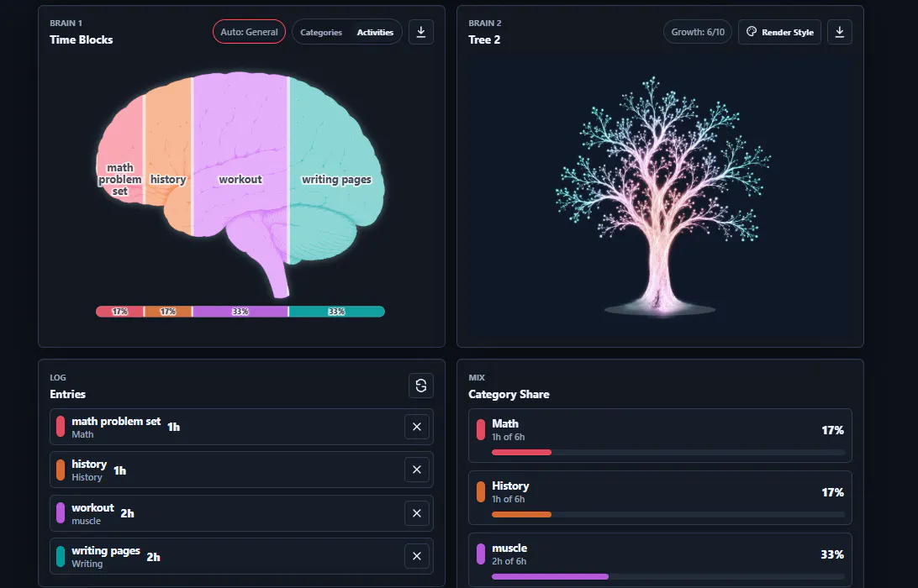
Task: Click the '2h of 6h' text under muscle
Action: (509, 561)
